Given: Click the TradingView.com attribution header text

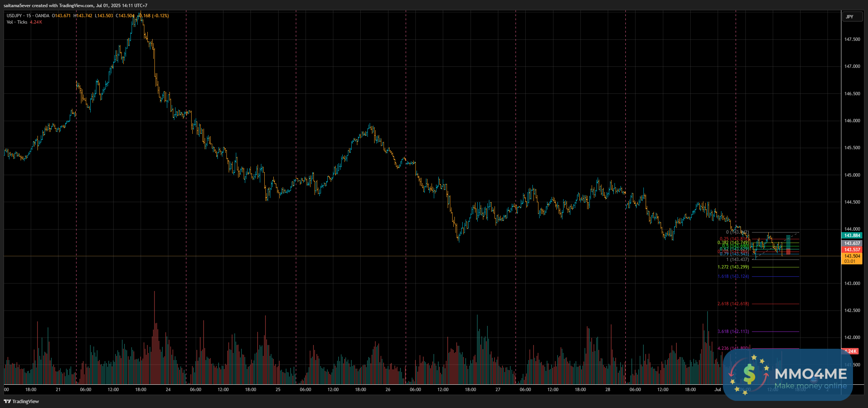Looking at the screenshot, I should click(x=75, y=6).
